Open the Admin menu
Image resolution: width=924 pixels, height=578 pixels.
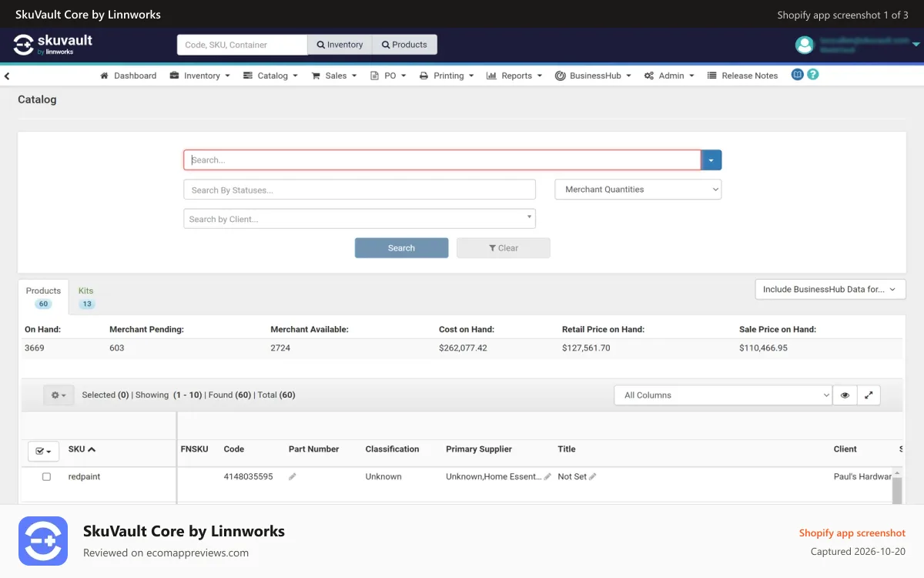pos(669,76)
